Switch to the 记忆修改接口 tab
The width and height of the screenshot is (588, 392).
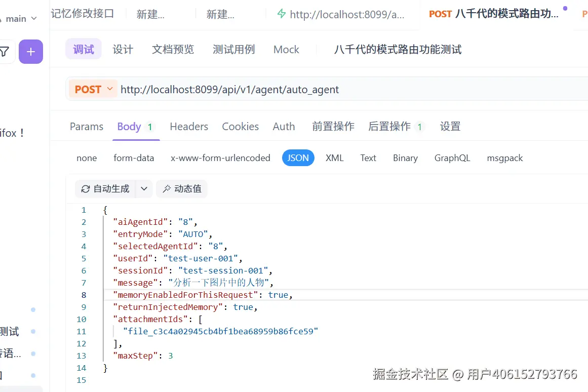[83, 14]
